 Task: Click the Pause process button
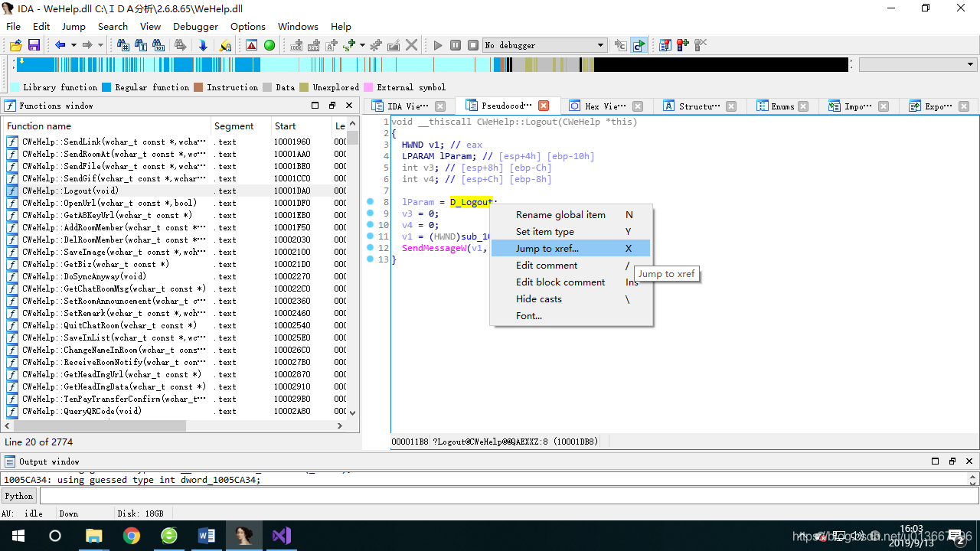[456, 45]
